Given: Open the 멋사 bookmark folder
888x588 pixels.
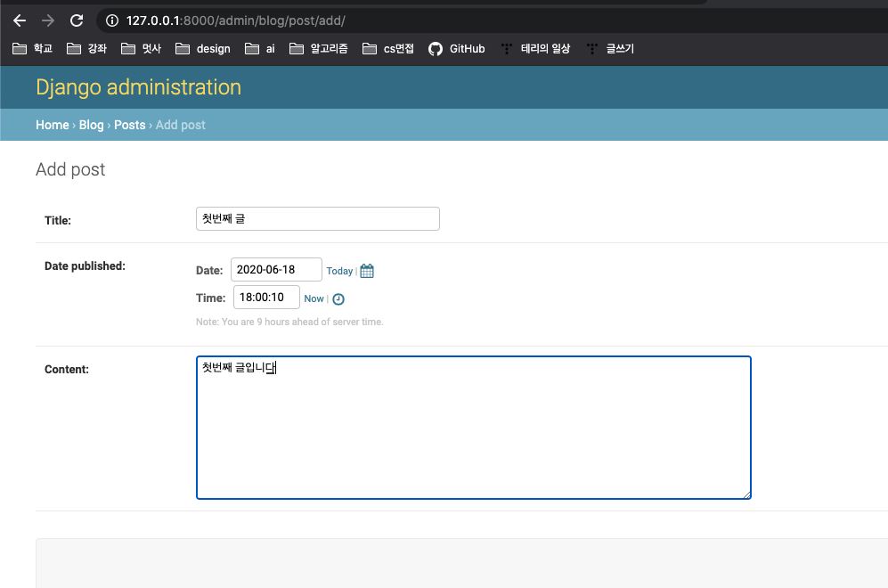Looking at the screenshot, I should coord(141,49).
